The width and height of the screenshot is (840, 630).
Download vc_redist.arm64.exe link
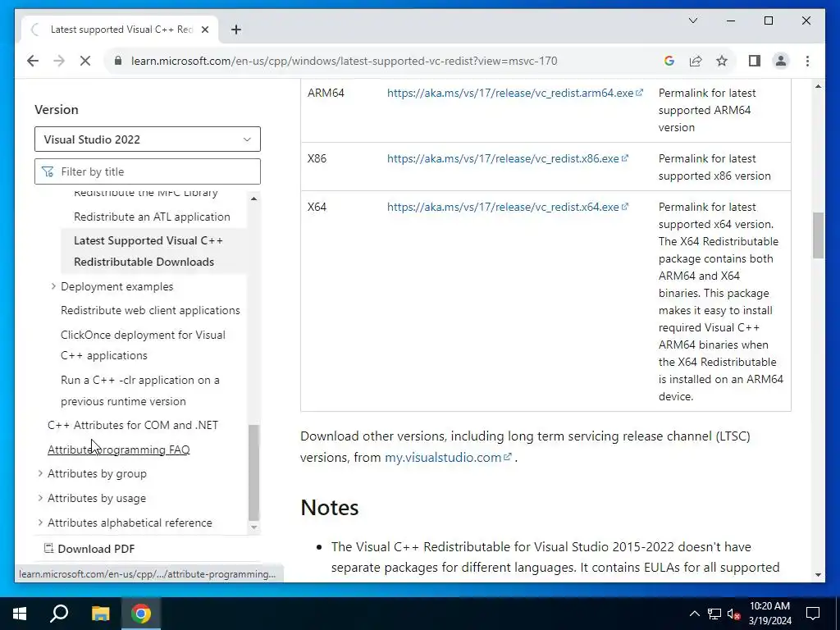click(x=515, y=93)
